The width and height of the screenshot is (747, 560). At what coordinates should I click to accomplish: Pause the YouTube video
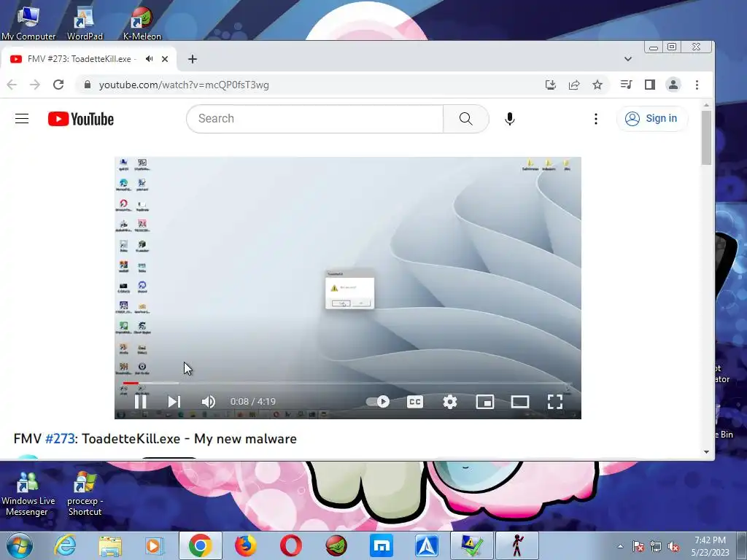pos(140,402)
